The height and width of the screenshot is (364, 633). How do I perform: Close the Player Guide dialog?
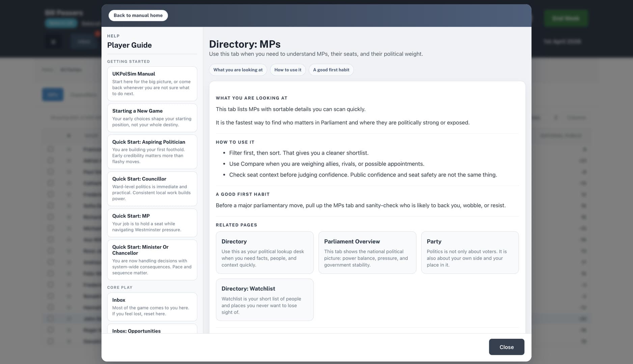pos(506,347)
